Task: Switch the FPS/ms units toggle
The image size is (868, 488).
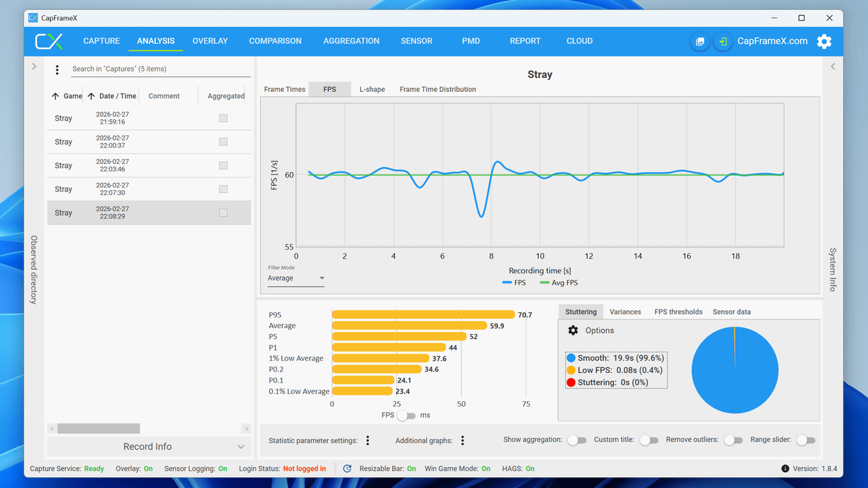Action: [x=407, y=416]
